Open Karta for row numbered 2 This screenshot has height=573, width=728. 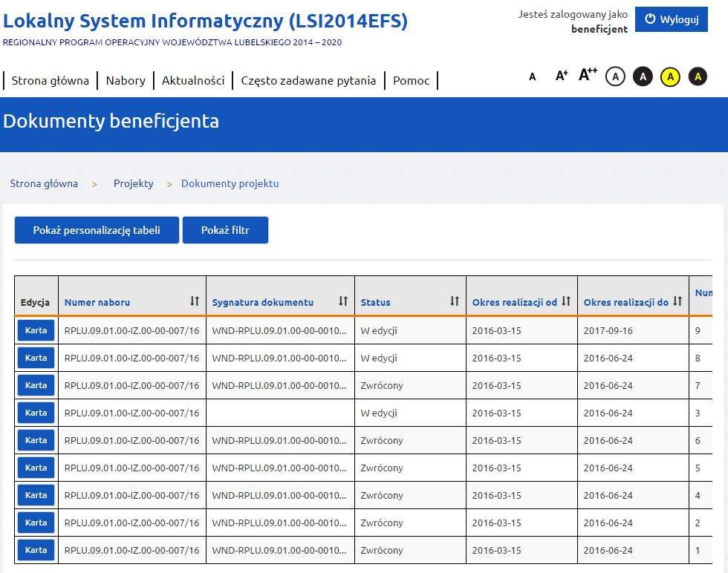tap(36, 523)
